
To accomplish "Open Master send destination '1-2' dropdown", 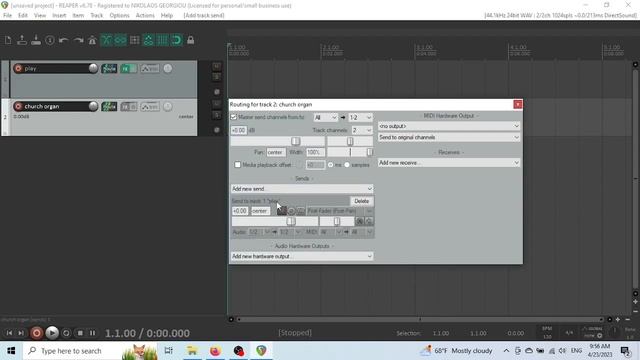I will (x=360, y=118).
